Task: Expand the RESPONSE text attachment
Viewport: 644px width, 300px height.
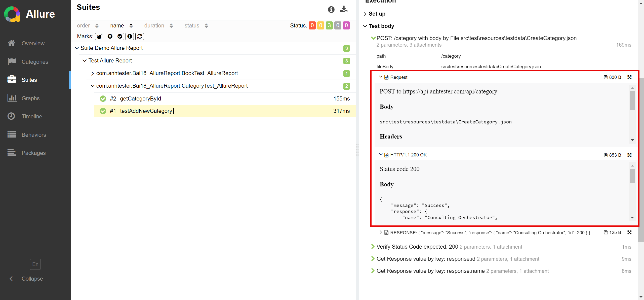Action: pyautogui.click(x=381, y=232)
